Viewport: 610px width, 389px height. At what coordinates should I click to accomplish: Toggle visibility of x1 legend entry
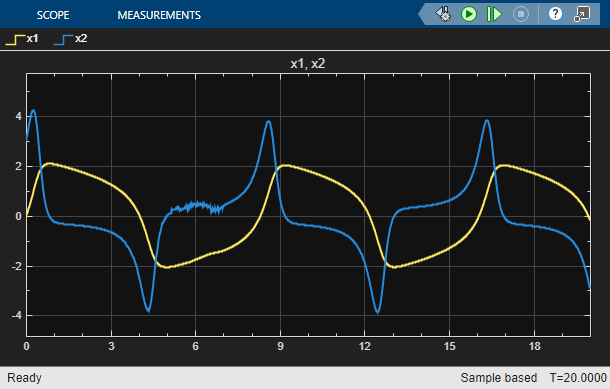tap(22, 39)
